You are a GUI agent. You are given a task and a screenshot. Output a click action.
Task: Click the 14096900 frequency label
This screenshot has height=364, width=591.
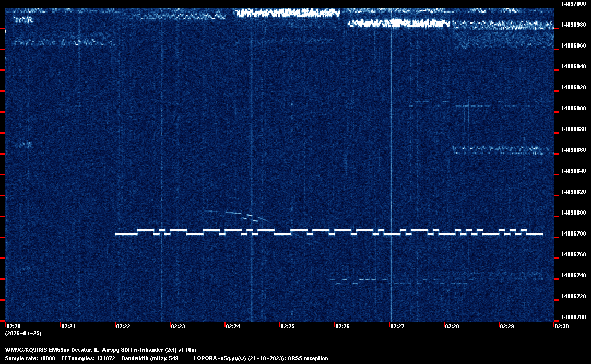(574, 108)
